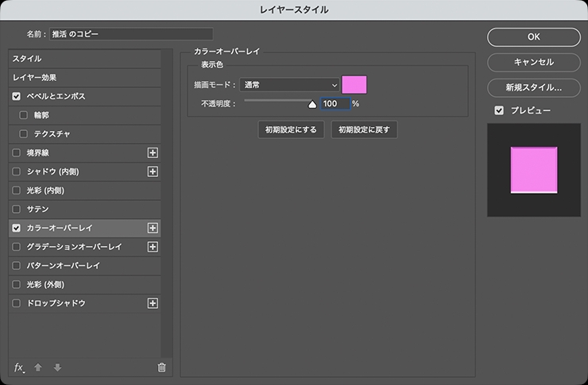Image resolution: width=588 pixels, height=385 pixels.
Task: Click the plus icon next to グラデーションオーバーレイ
Action: 153,247
